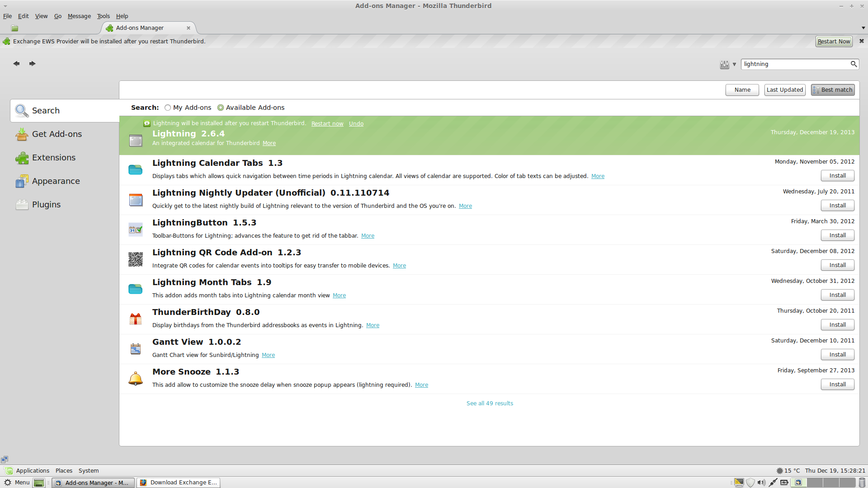Viewport: 868px width, 488px height.
Task: Open the Places menu in the panel
Action: [x=64, y=471]
